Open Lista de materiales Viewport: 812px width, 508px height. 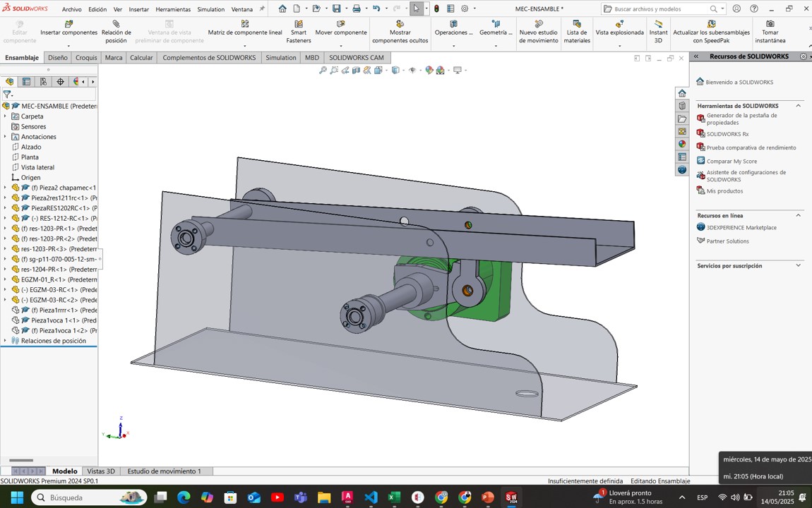(x=577, y=32)
